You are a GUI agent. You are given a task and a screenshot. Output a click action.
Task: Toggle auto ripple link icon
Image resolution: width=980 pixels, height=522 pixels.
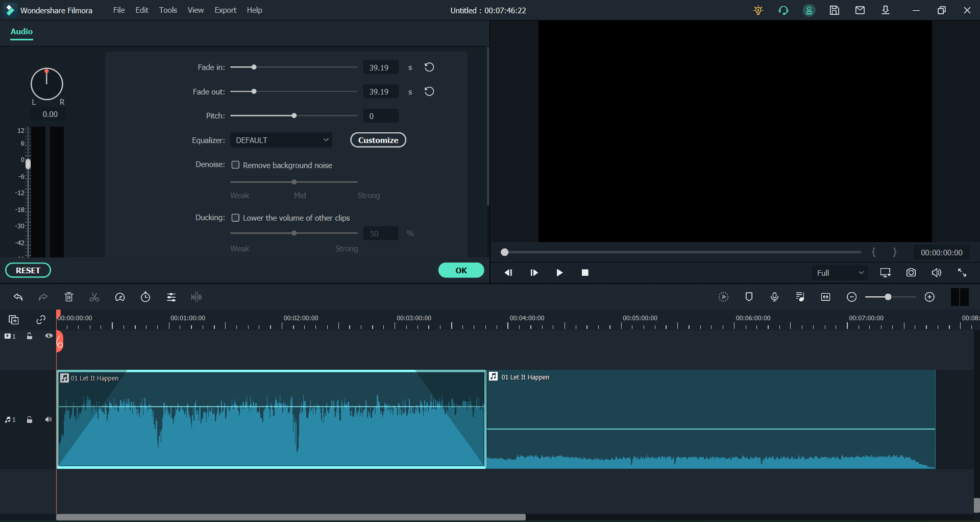(41, 320)
